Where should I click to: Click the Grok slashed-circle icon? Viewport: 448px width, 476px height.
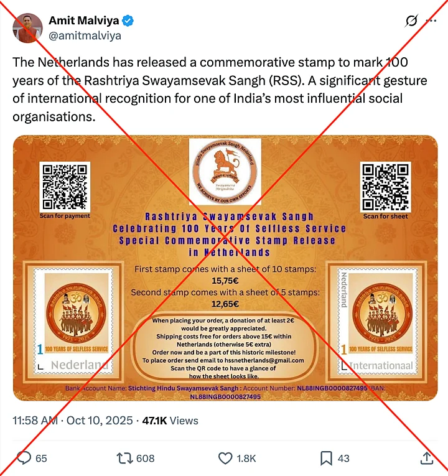click(x=411, y=21)
